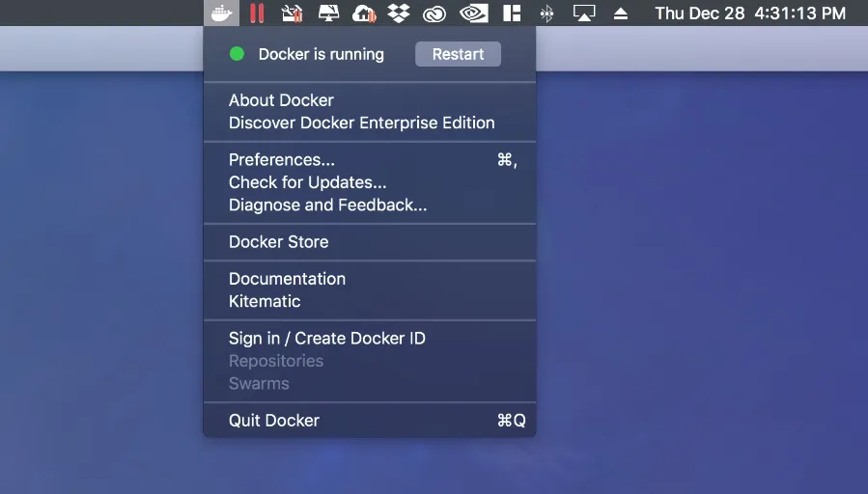Click the NVIDIA menu bar icon
Viewport: 868px width, 494px height.
point(473,14)
